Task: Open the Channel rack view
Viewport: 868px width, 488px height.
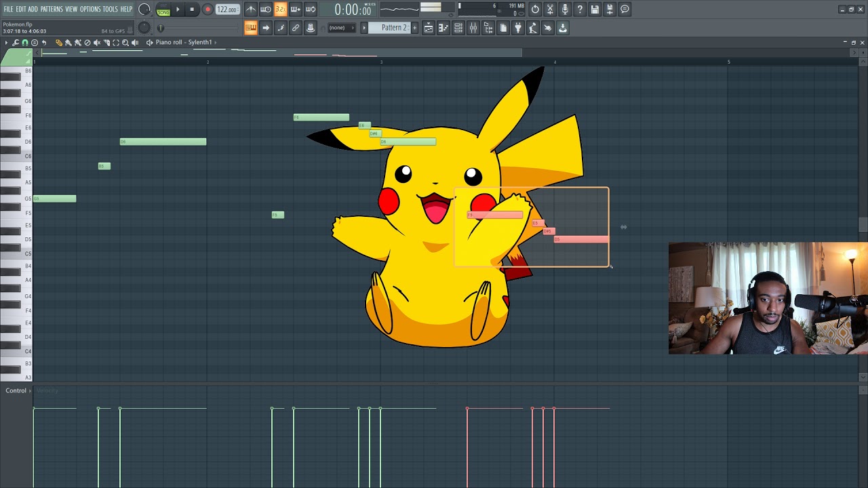Action: coord(458,28)
